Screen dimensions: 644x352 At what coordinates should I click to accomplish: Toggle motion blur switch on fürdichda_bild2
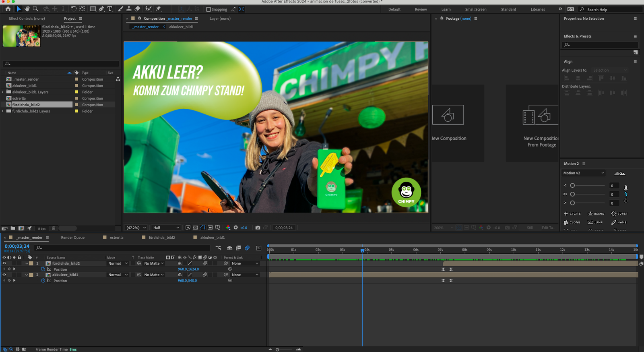pyautogui.click(x=205, y=263)
